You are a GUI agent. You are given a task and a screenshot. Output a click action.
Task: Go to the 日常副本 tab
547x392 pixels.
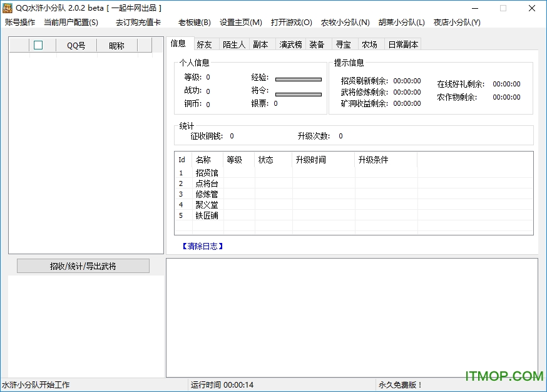pos(403,44)
